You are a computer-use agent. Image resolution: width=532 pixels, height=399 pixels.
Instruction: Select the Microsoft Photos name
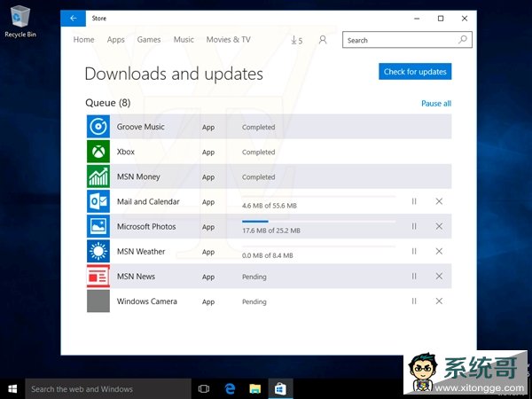(146, 226)
